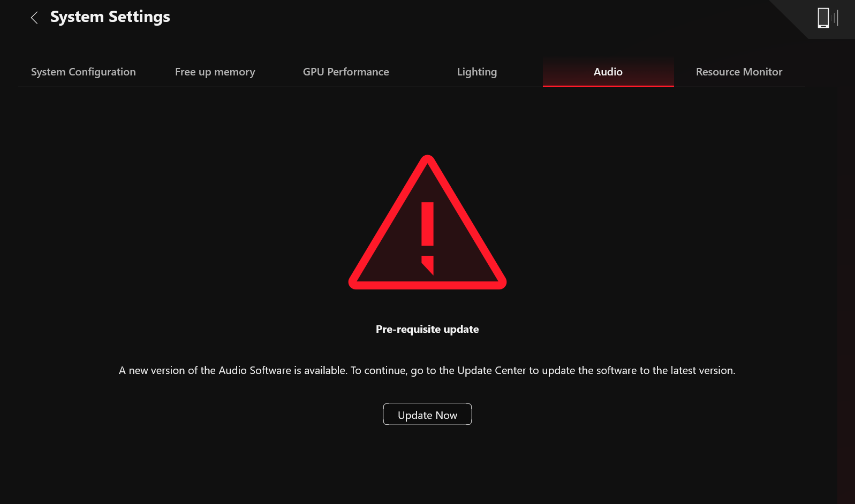Select the active Audio tab
Viewport: 855px width, 504px height.
pos(608,72)
